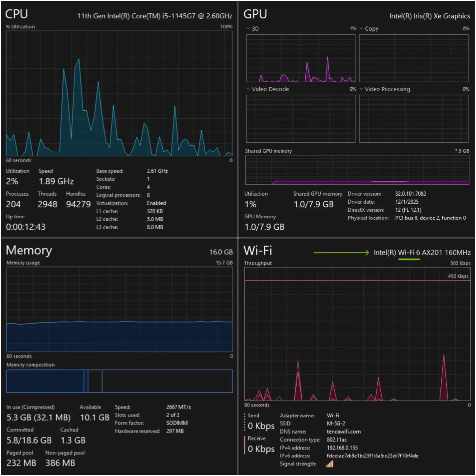This screenshot has width=476, height=476.
Task: Click the tendawifi.com DNS name
Action: (x=344, y=432)
